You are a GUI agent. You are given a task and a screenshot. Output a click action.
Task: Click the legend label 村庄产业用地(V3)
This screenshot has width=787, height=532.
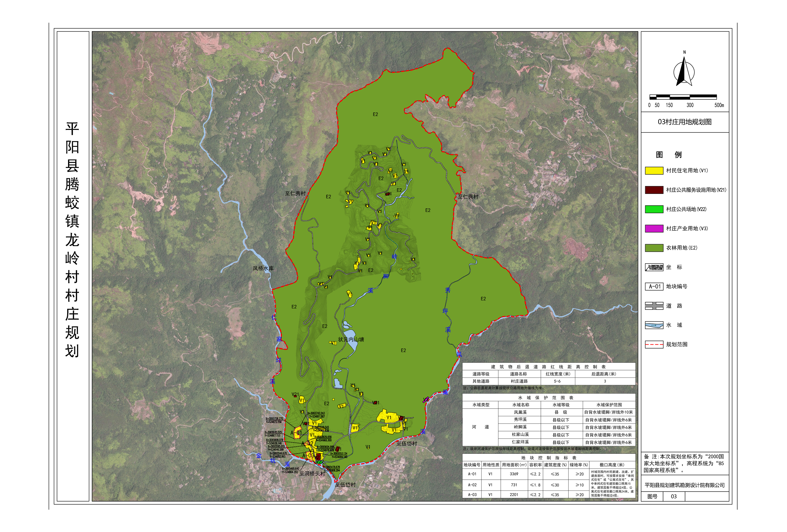[687, 228]
